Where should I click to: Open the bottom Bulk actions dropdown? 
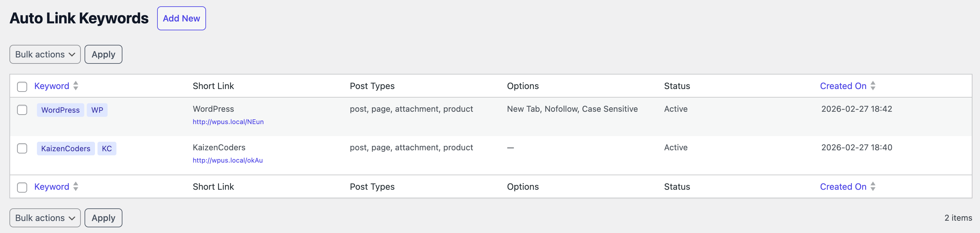click(45, 218)
